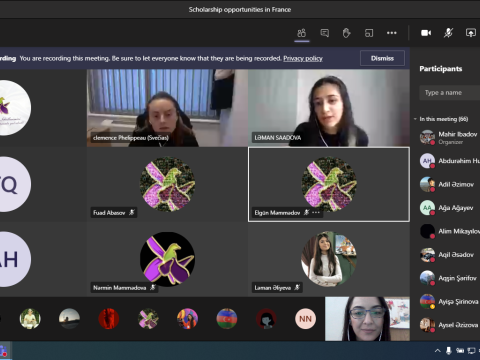Select clemence Phelippeau's video tile

coord(167,108)
